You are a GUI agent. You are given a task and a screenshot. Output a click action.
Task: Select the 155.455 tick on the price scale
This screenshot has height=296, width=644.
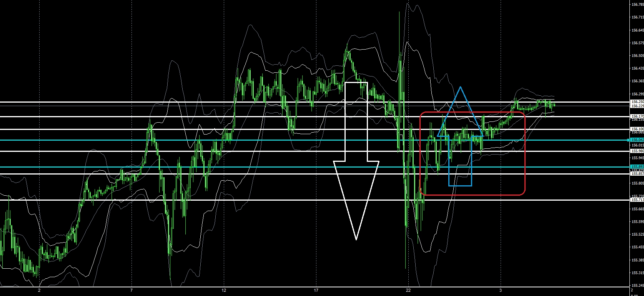[x=637, y=247]
